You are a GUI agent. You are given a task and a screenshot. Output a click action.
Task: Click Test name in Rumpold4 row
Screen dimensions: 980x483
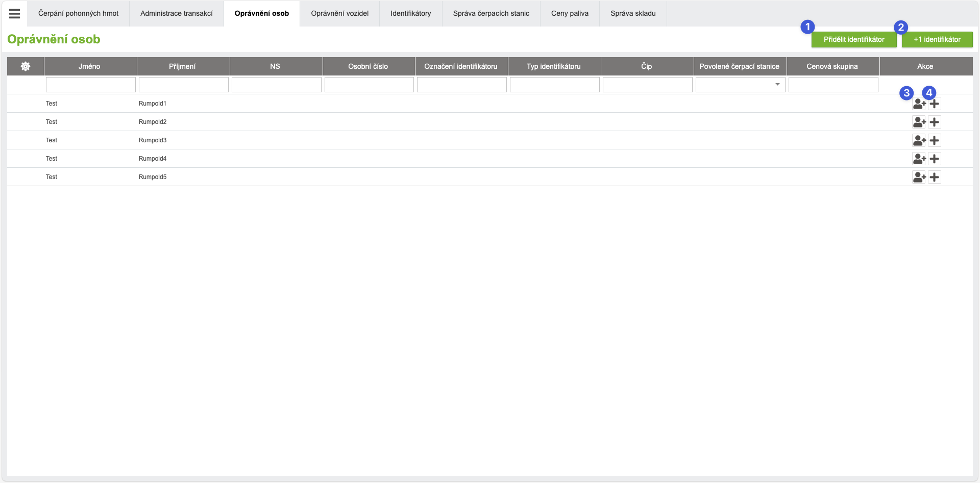click(x=52, y=159)
